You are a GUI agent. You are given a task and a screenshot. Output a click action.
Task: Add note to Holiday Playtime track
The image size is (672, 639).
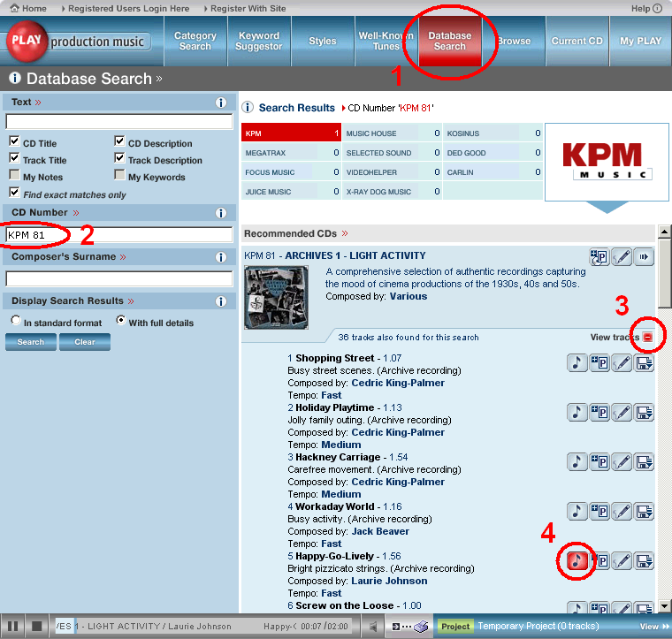point(622,412)
